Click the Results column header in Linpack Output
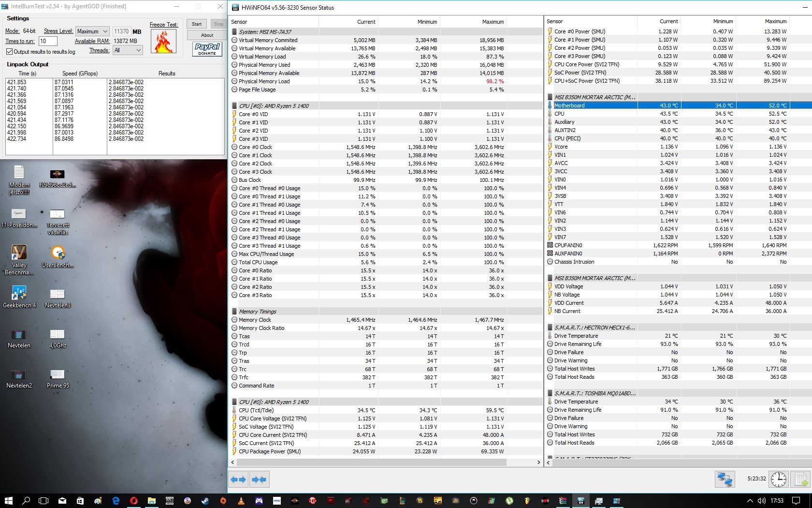This screenshot has width=812, height=508. (166, 74)
